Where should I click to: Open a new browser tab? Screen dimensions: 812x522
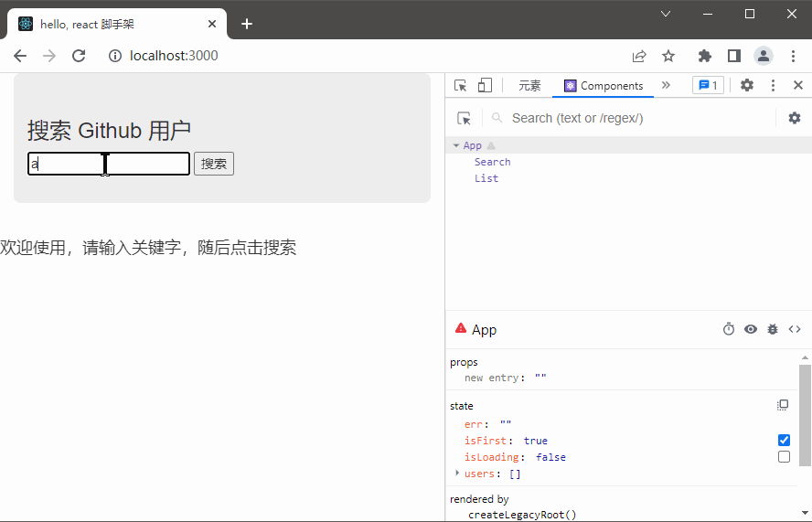tap(247, 24)
